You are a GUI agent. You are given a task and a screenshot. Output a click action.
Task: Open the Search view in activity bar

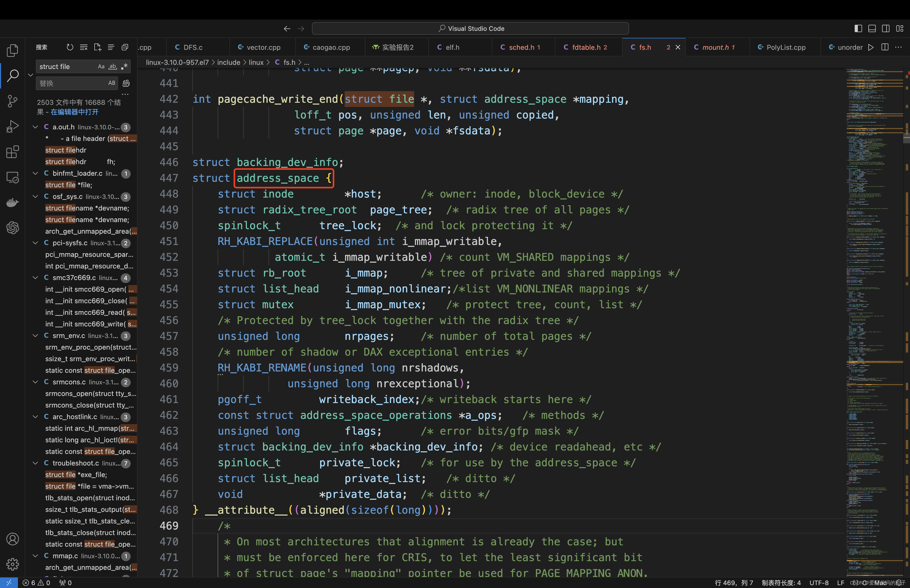point(13,76)
